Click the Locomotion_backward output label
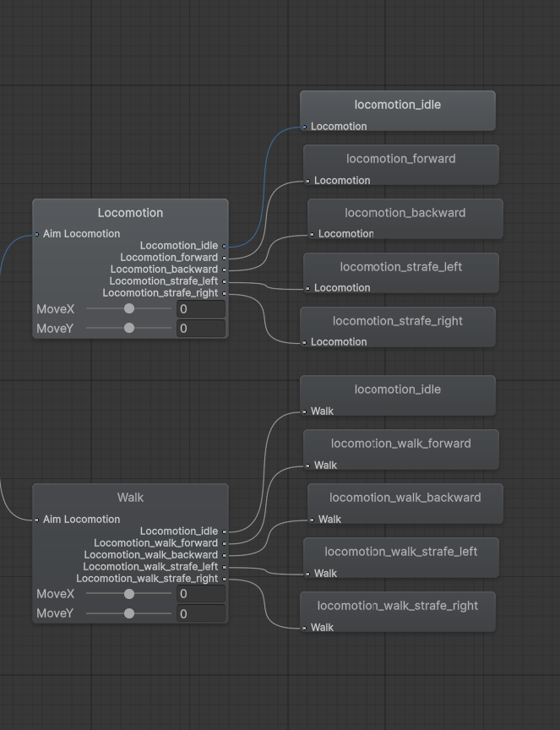Screen dimensions: 560x730 pyautogui.click(x=164, y=270)
